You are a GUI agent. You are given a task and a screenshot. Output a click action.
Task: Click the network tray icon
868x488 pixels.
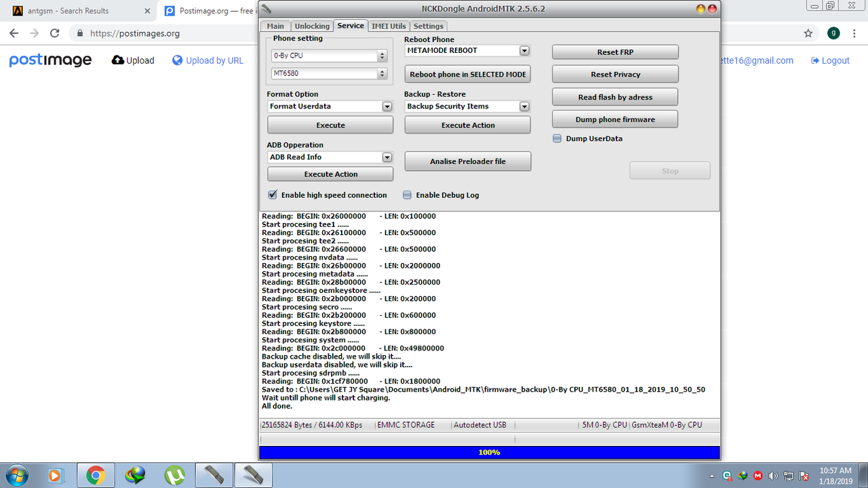(x=789, y=476)
